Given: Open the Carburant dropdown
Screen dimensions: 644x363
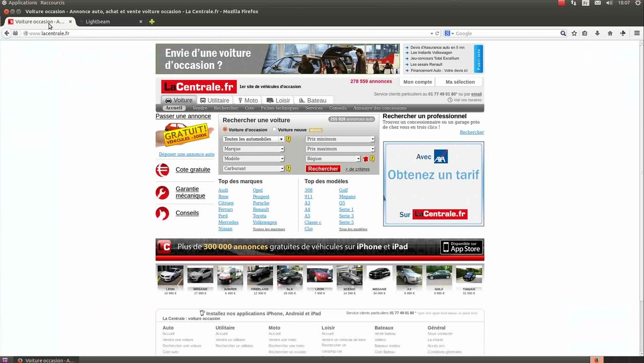Looking at the screenshot, I should pyautogui.click(x=253, y=168).
